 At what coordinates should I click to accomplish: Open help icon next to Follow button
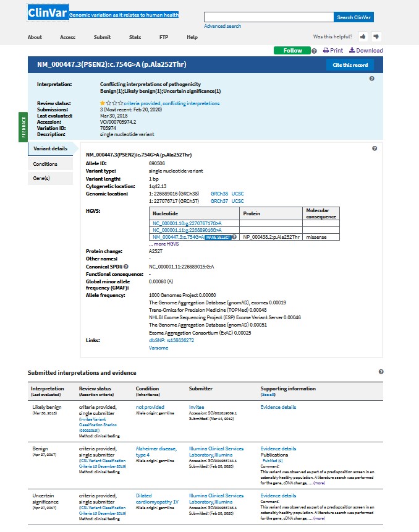[x=314, y=51]
